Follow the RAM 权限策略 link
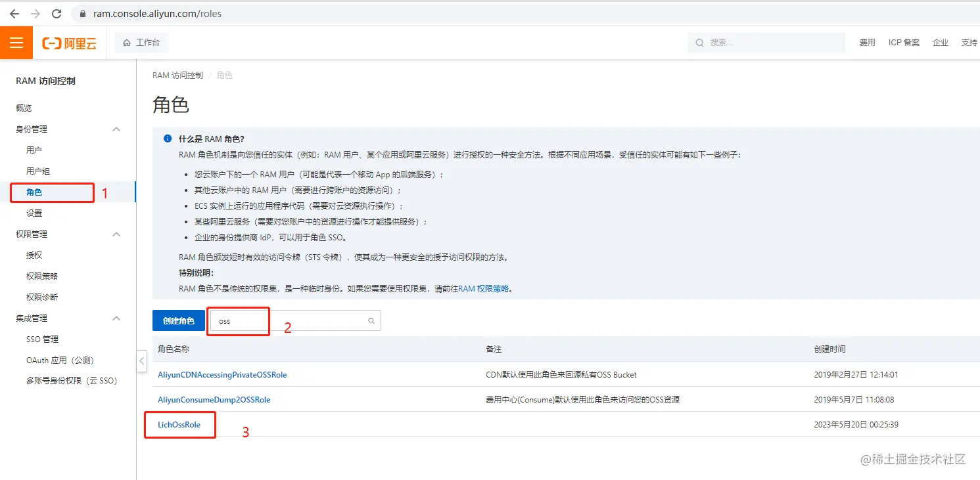980x480 pixels. (484, 289)
